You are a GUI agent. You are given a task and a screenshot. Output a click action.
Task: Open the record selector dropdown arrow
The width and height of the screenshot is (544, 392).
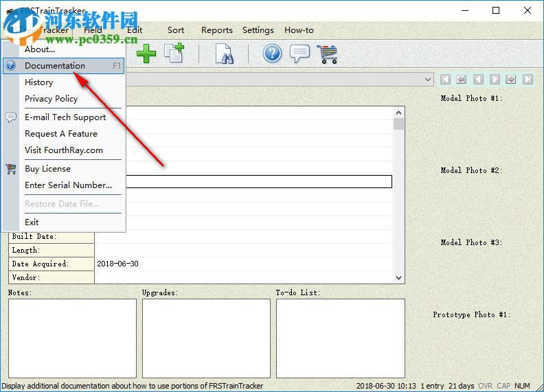pos(428,80)
